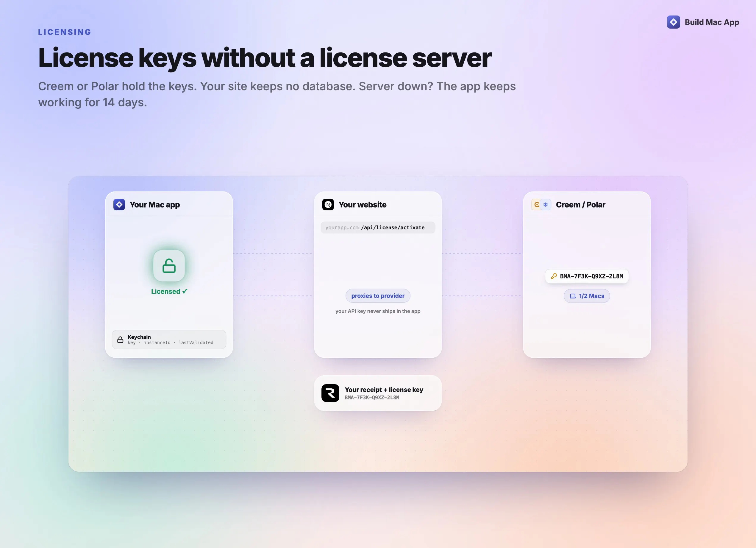This screenshot has height=548, width=756.
Task: Click the Your Mac app card icon
Action: point(119,205)
